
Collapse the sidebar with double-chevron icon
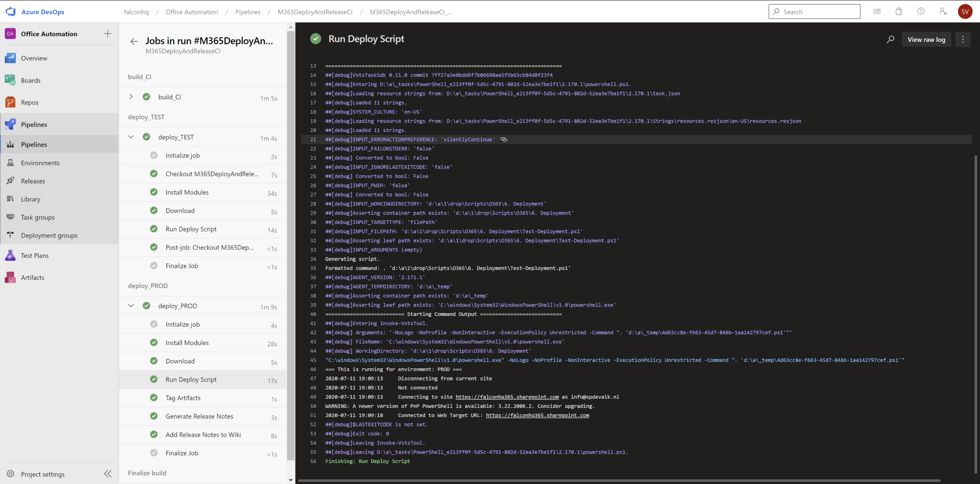click(x=107, y=474)
